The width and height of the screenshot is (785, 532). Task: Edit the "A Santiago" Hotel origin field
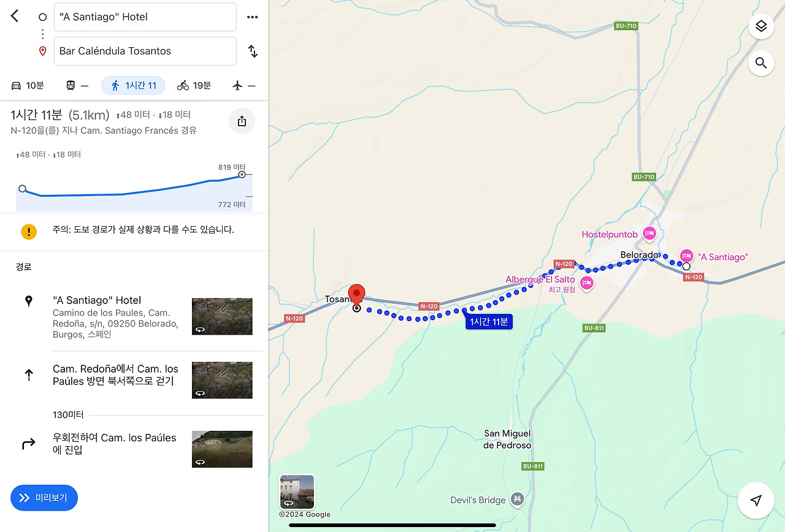click(145, 17)
